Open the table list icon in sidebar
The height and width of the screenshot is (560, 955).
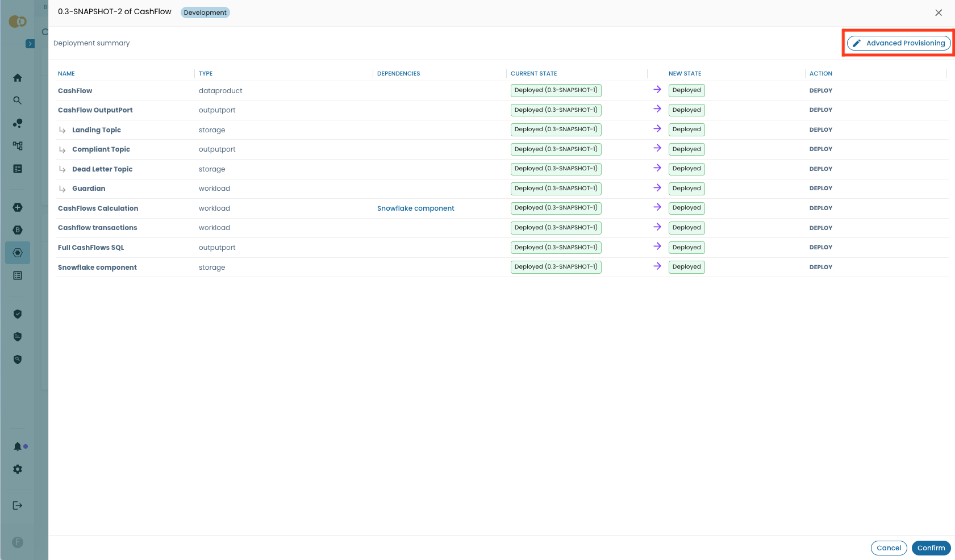(x=18, y=275)
